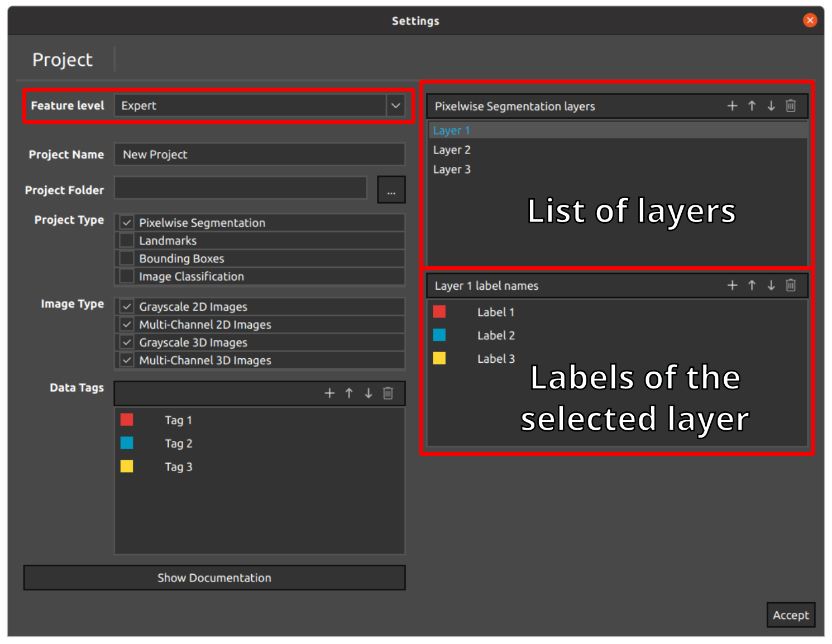This screenshot has width=832, height=644.
Task: Uncheck Pixelwise Segmentation project type
Action: coord(127,223)
